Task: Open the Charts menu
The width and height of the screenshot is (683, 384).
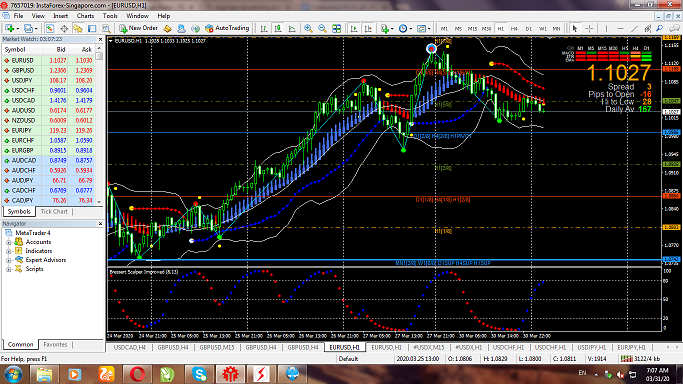Action: (85, 16)
